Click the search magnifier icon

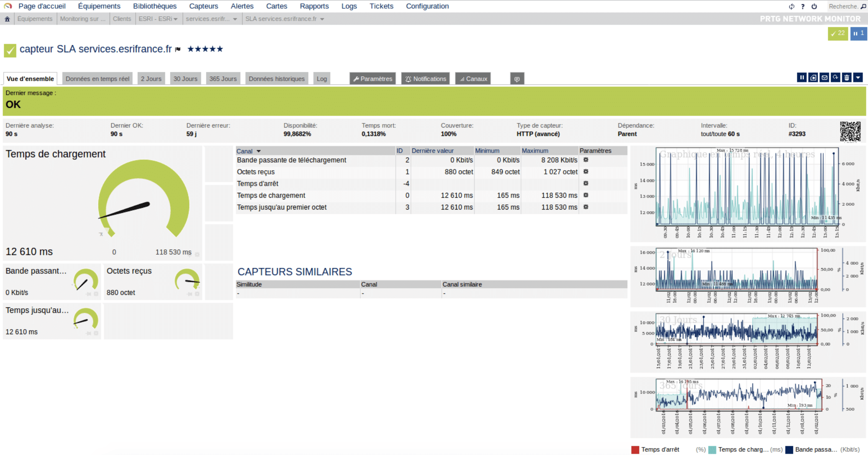coord(863,6)
